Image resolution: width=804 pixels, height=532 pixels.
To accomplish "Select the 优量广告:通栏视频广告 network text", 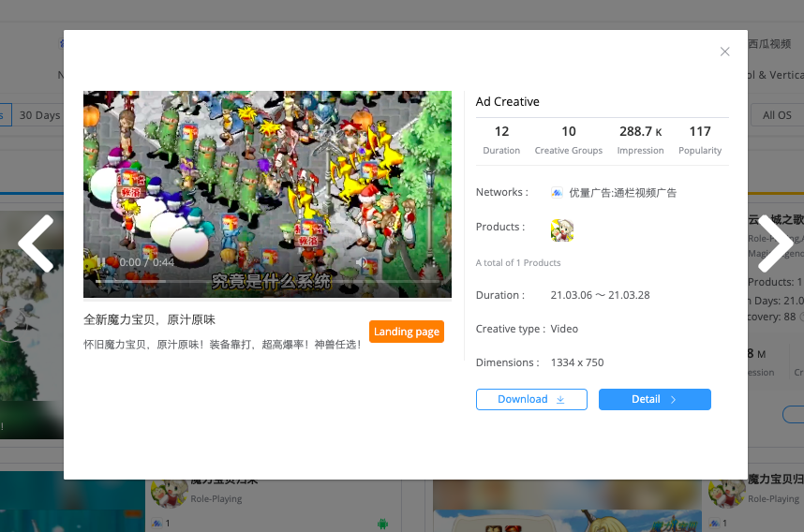I will [622, 193].
